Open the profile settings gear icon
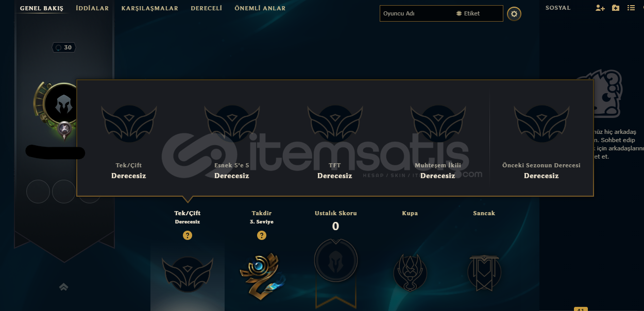644x311 pixels. tap(514, 13)
